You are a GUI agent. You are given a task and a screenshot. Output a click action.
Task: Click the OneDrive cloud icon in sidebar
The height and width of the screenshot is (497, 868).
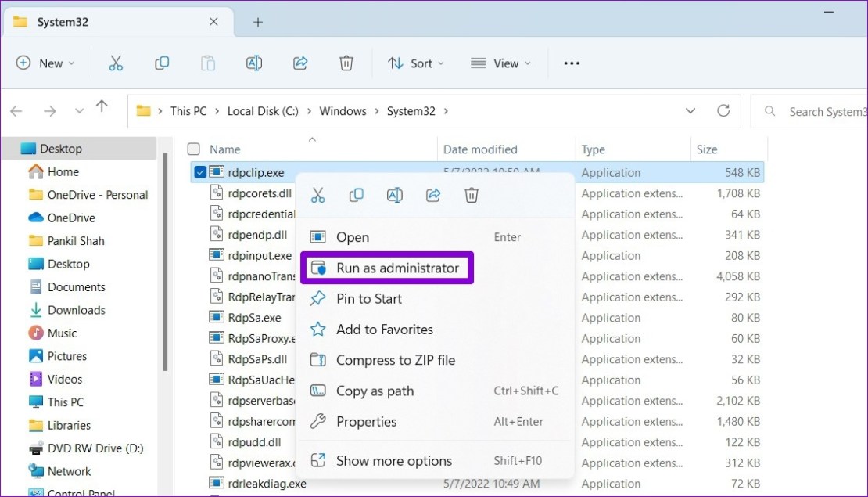click(x=36, y=218)
